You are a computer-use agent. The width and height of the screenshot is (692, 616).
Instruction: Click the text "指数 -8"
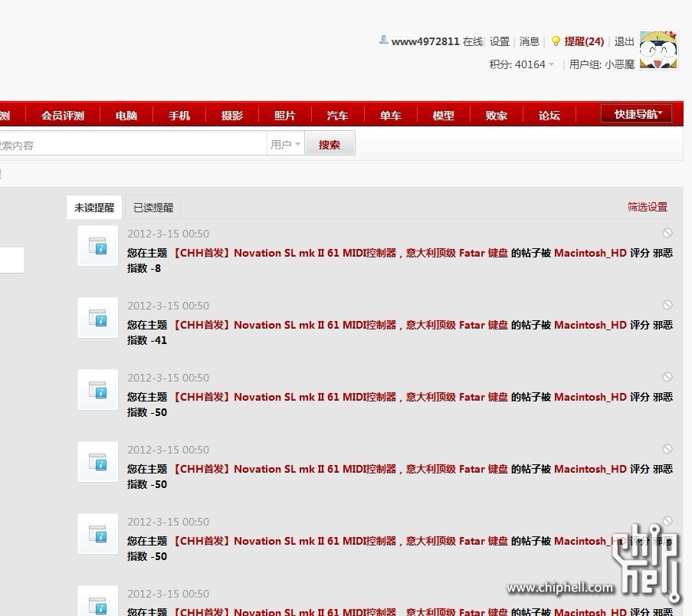[x=144, y=268]
